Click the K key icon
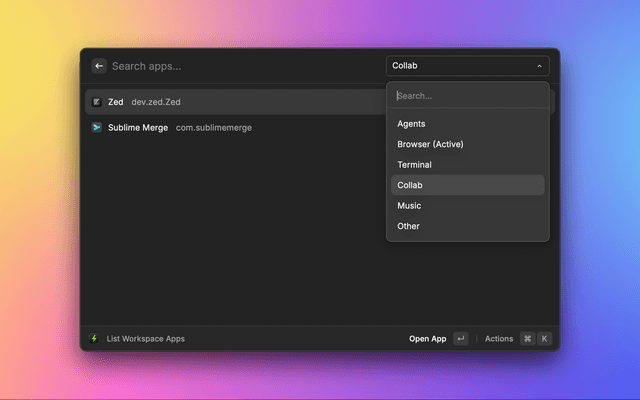The height and width of the screenshot is (400, 640). (544, 338)
